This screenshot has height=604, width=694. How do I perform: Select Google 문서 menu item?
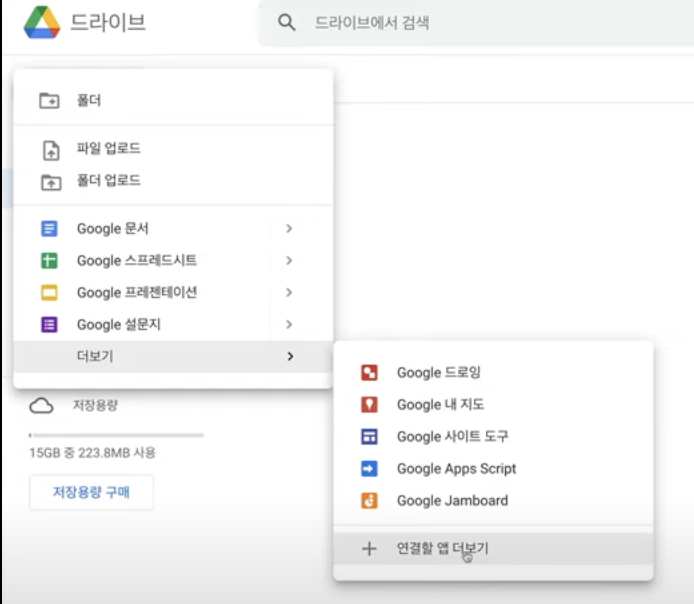click(x=173, y=229)
